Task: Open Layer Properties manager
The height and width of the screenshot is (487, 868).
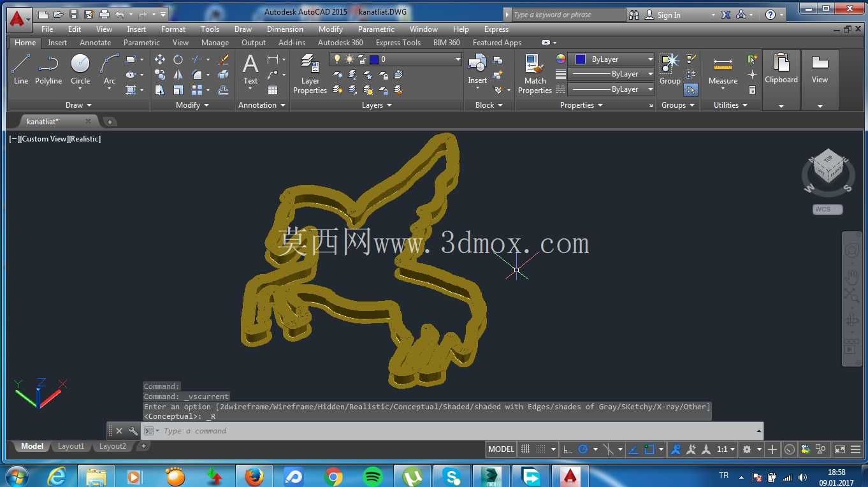Action: [x=310, y=74]
